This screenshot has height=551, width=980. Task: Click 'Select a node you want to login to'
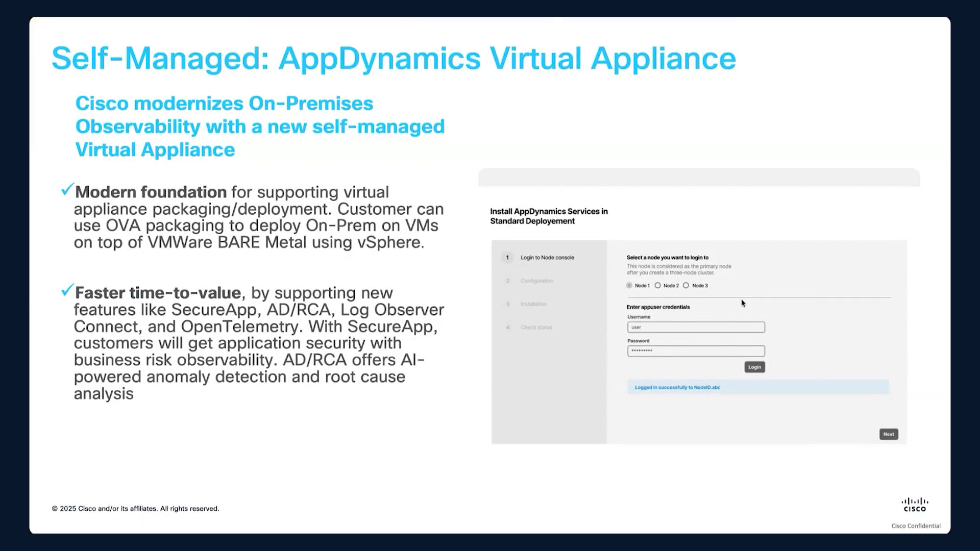pyautogui.click(x=668, y=258)
